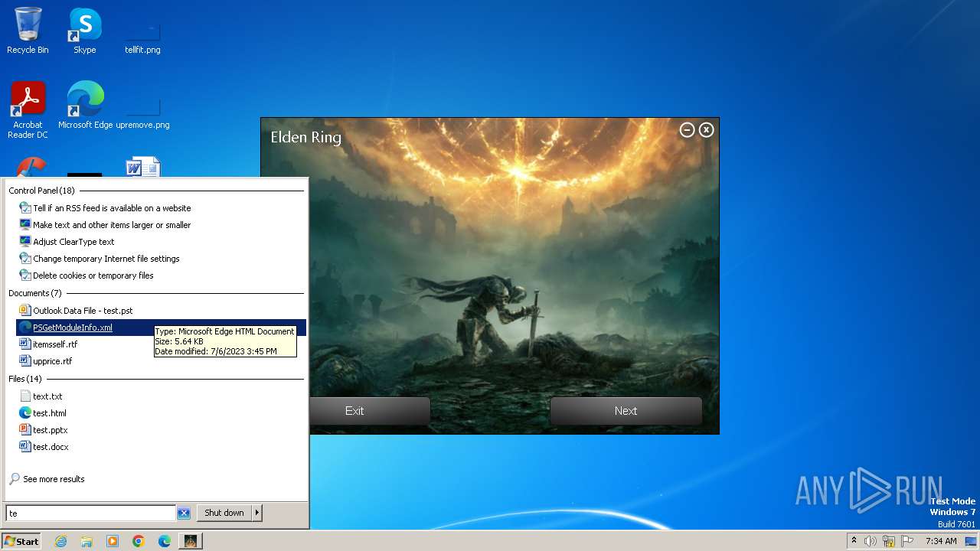Open the volume speaker tray icon
Viewport: 980px width, 551px height.
tap(871, 541)
